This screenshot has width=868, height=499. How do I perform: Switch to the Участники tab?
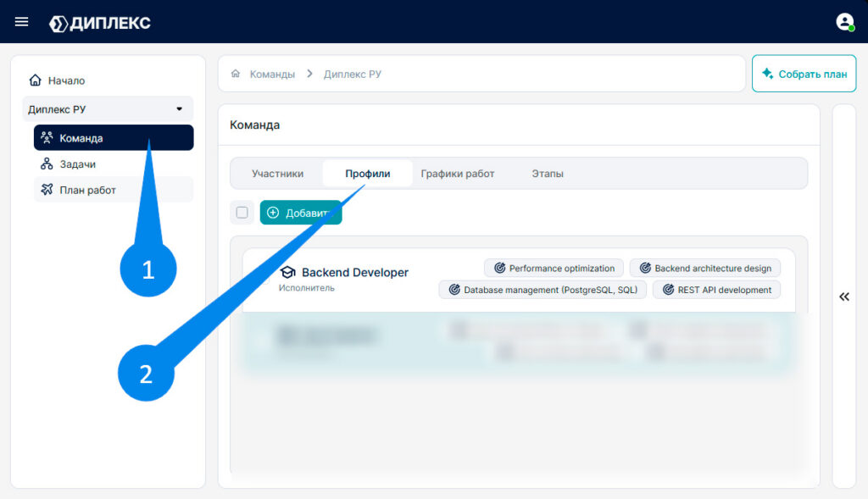click(x=277, y=174)
